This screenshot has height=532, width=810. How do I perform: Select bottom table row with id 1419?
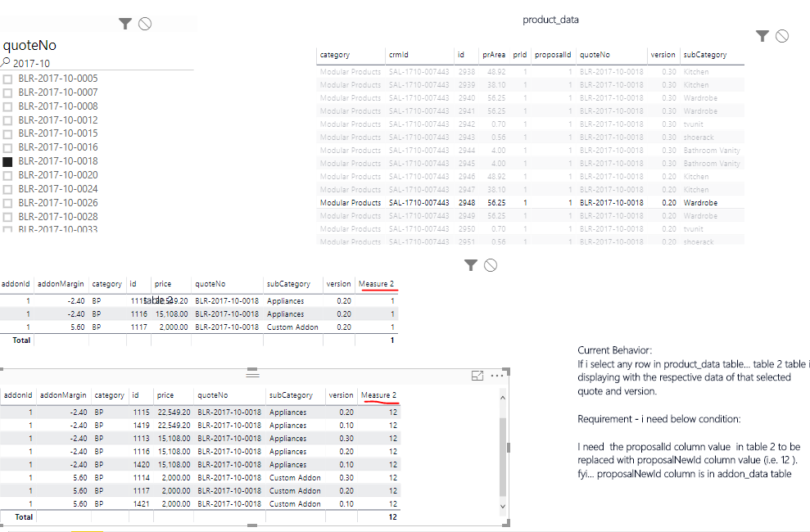(x=201, y=426)
